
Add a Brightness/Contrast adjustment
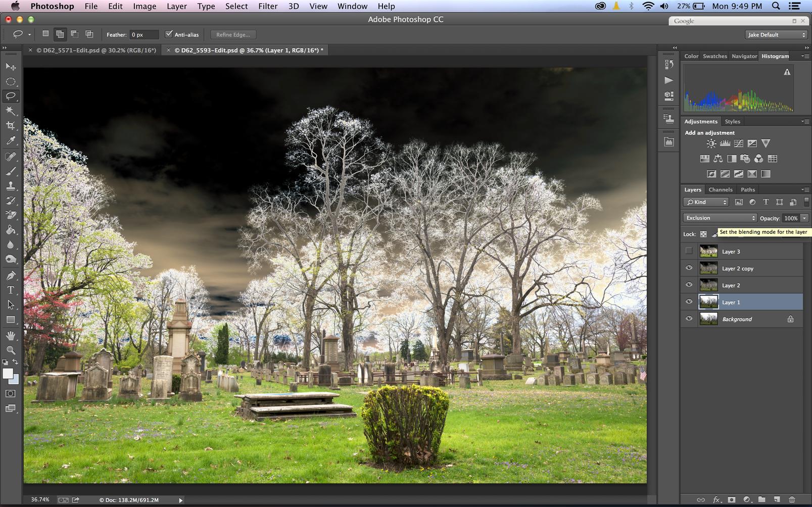pos(711,144)
